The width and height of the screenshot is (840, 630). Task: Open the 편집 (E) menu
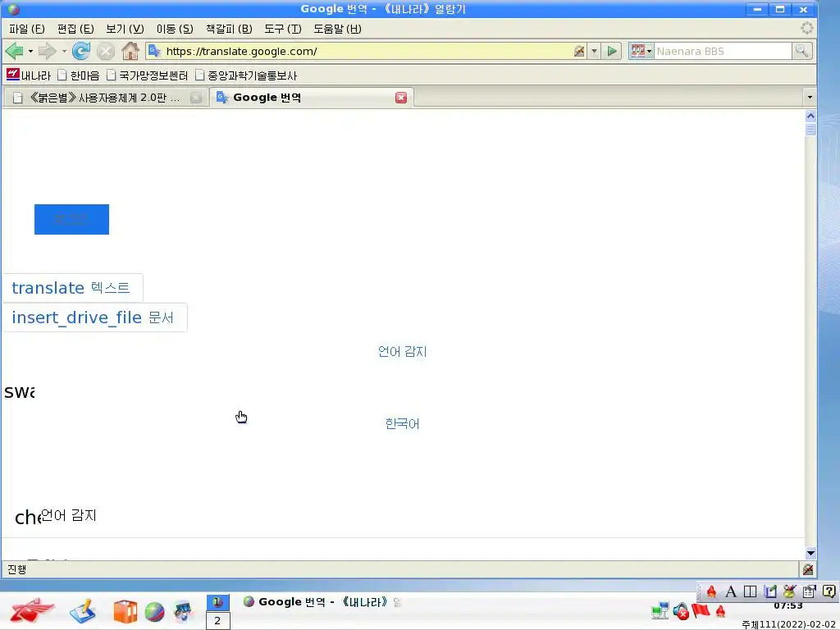75,29
